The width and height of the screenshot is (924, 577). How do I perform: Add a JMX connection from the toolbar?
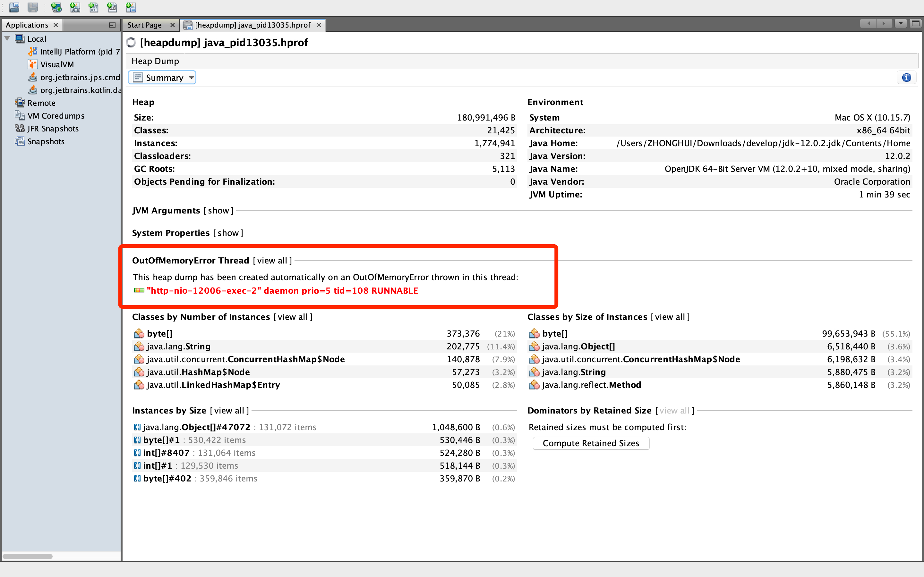75,8
